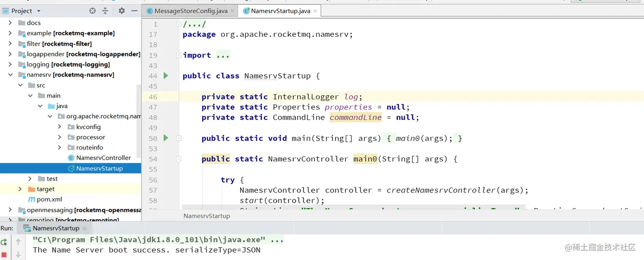This screenshot has height=260, width=644.
Task: Expand the processor package
Action: [x=60, y=137]
